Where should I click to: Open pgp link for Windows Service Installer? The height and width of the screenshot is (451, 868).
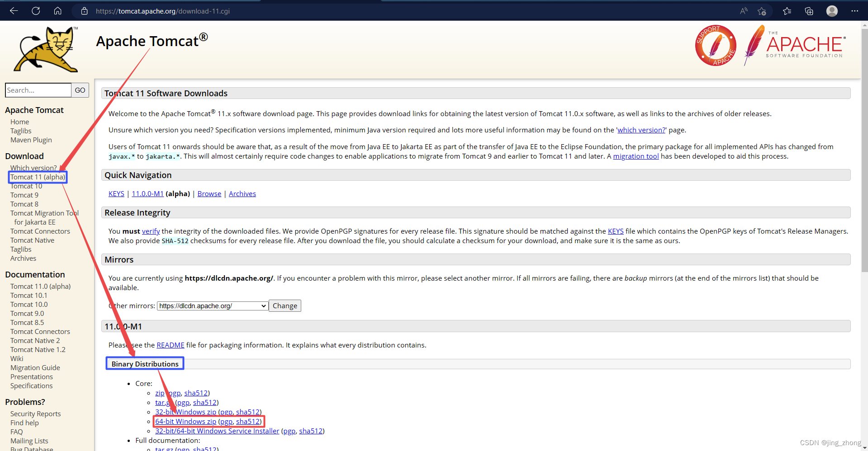click(289, 431)
